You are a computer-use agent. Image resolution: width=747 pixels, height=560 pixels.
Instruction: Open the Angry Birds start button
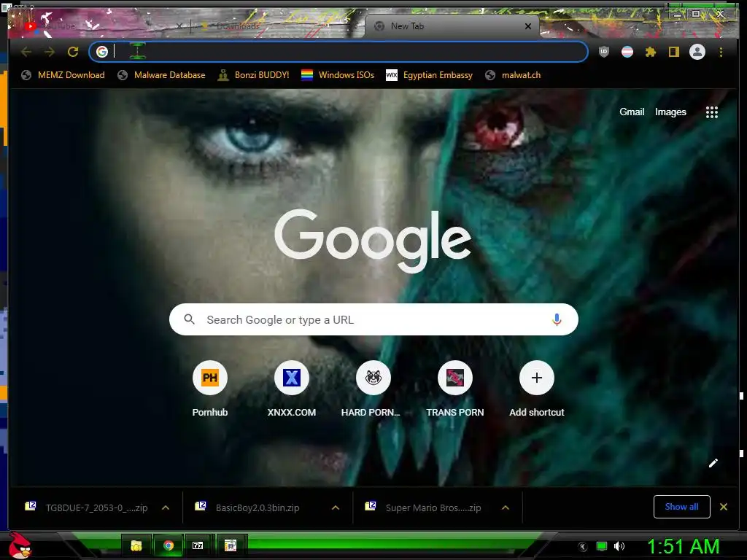(20, 545)
